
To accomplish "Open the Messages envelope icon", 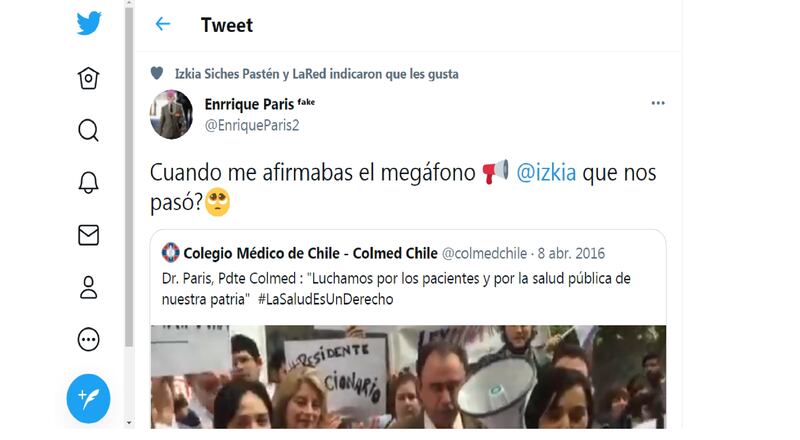I will (x=88, y=235).
